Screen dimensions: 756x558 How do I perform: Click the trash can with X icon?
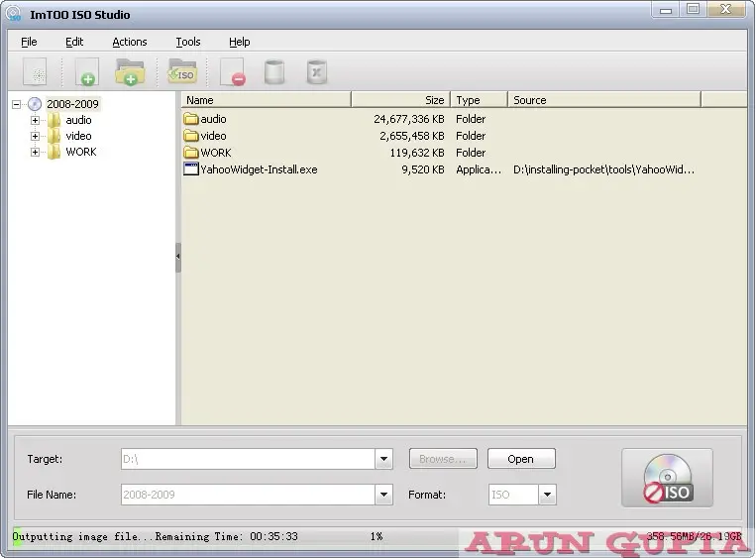click(x=317, y=72)
